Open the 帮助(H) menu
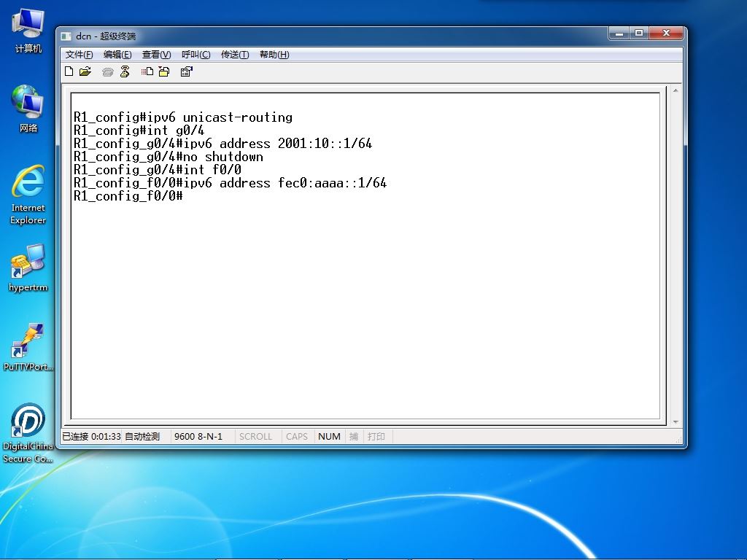This screenshot has height=560, width=747. click(274, 54)
